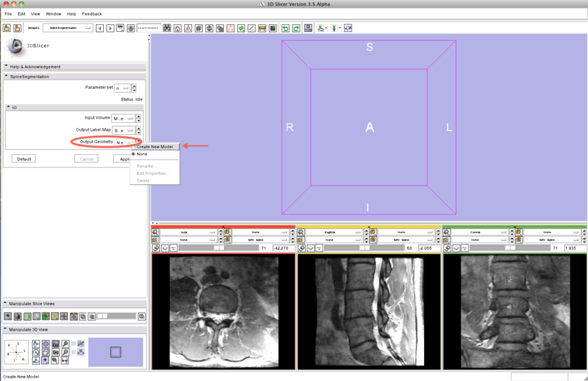The height and width of the screenshot is (381, 588).
Task: Click the Undo arrow in toolbar
Action: (286, 28)
